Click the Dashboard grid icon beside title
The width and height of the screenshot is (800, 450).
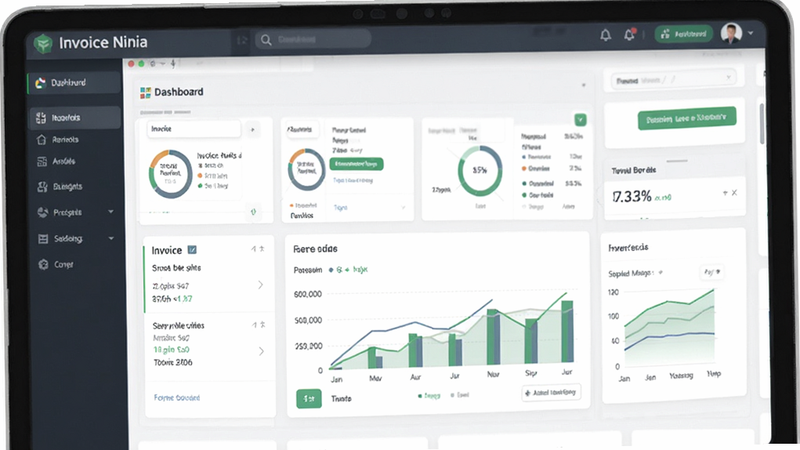tap(145, 92)
